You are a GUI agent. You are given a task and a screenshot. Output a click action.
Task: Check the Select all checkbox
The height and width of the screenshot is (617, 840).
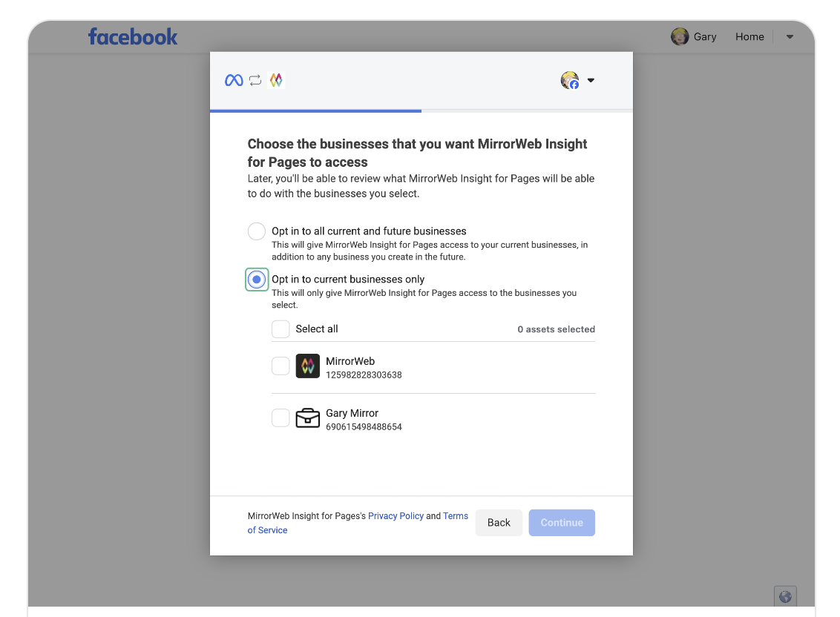[280, 329]
